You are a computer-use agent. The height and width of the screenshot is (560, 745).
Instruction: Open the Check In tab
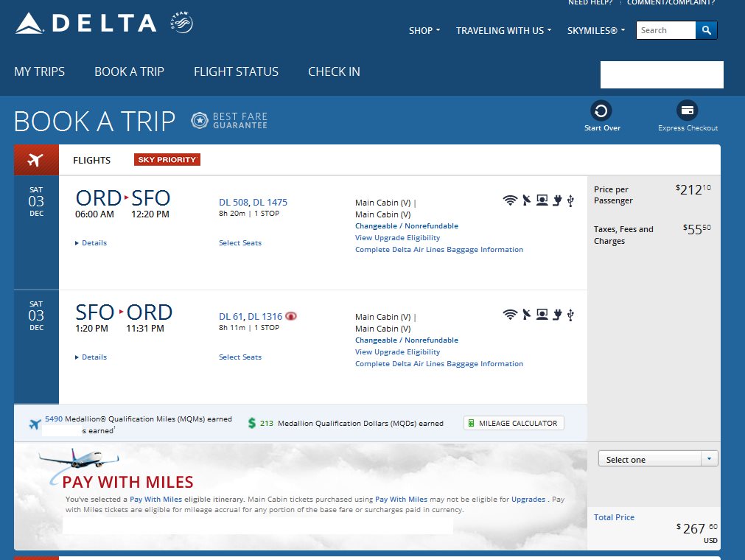(334, 71)
